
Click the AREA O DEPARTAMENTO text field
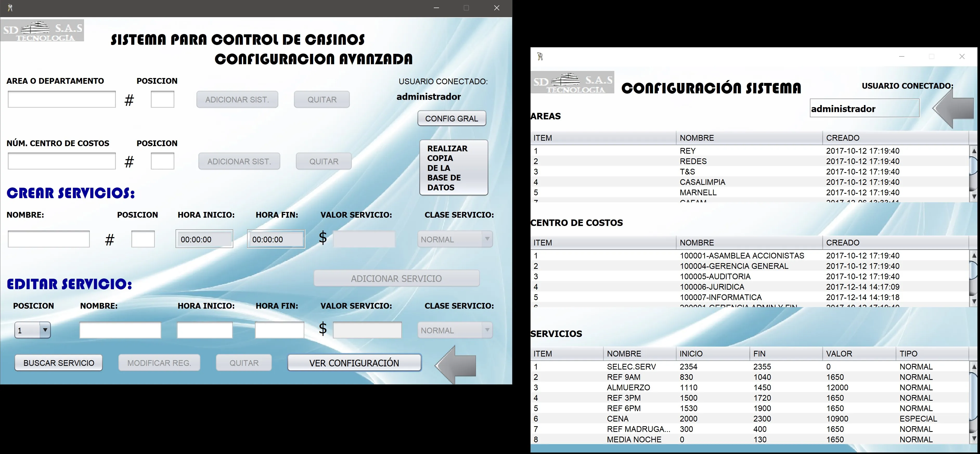point(62,99)
